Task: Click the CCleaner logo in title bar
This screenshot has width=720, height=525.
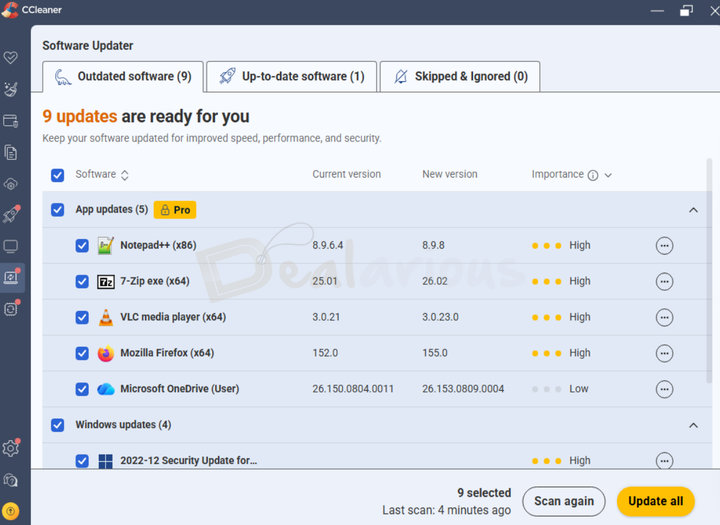Action: tap(10, 10)
